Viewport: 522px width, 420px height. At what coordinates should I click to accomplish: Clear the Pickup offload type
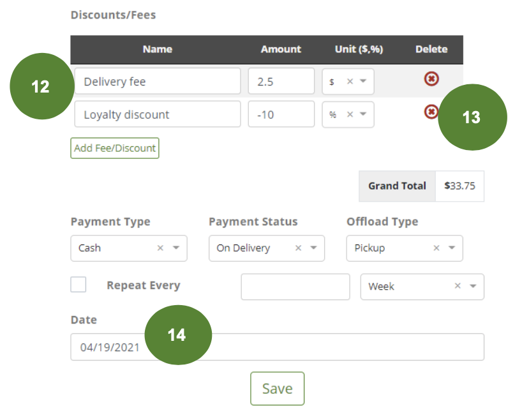pos(436,248)
